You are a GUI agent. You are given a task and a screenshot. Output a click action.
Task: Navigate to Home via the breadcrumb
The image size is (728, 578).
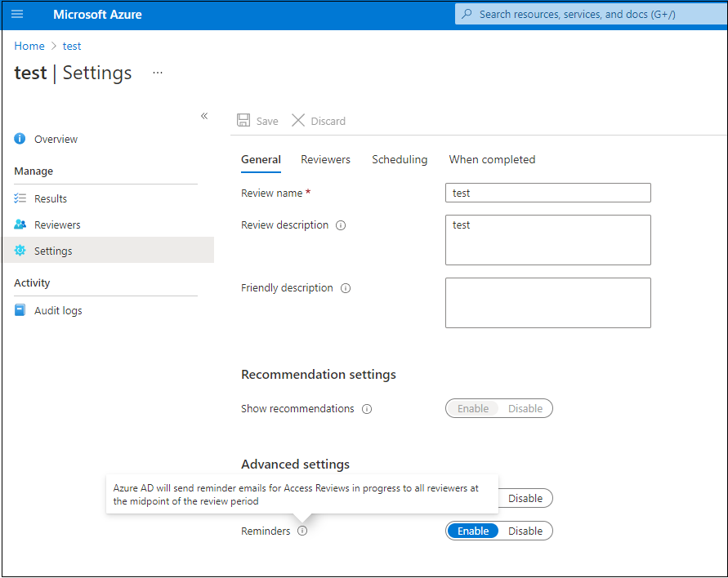click(x=29, y=46)
